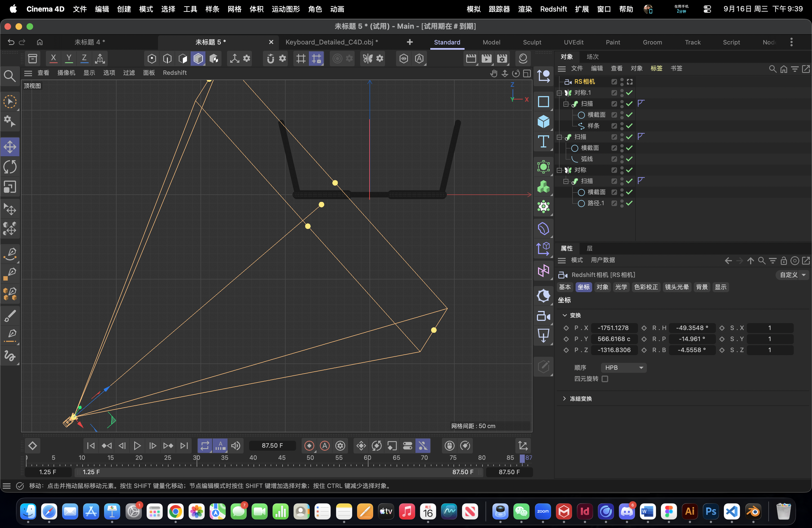Open the 顺序 HPB dropdown
The image size is (812, 528).
click(624, 368)
